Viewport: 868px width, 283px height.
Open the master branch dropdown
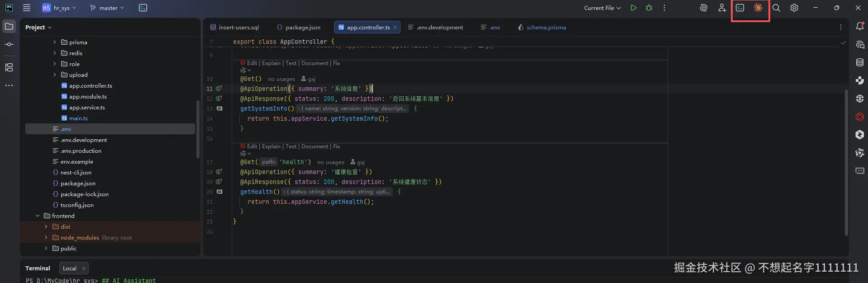coord(107,8)
